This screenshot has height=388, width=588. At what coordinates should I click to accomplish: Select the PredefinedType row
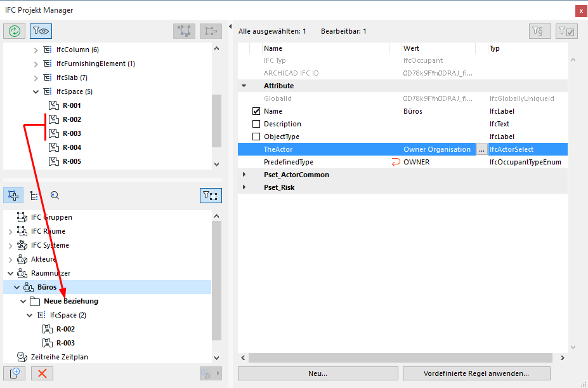pyautogui.click(x=402, y=163)
